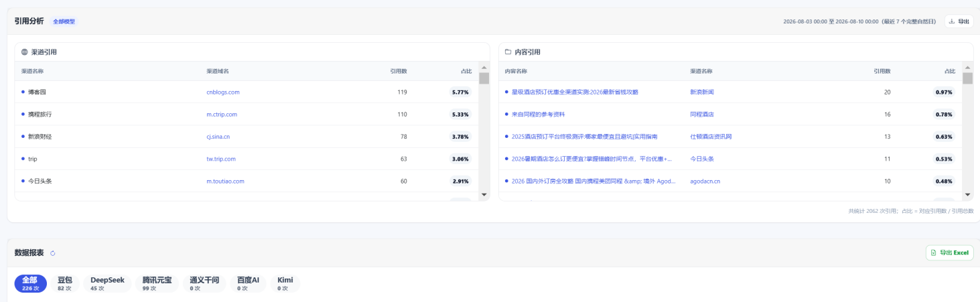Click the 3.06% percentage badge
This screenshot has width=980, height=302.
coord(461,159)
